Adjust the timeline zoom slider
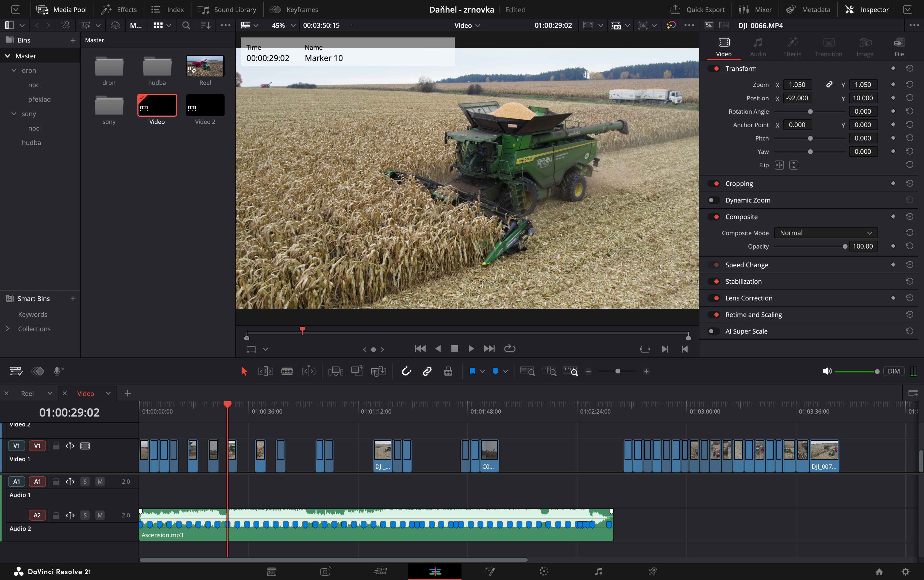The height and width of the screenshot is (580, 924). pyautogui.click(x=617, y=371)
